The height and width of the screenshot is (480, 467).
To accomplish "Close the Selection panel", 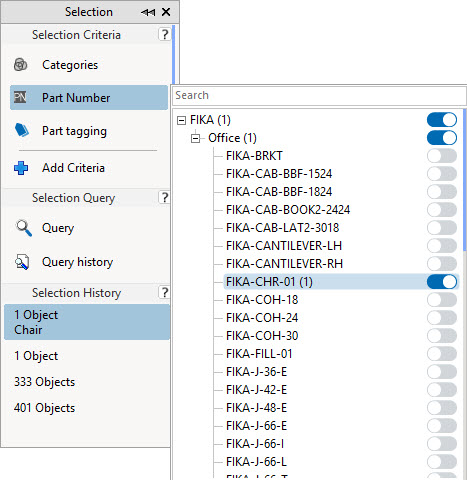I will 166,12.
